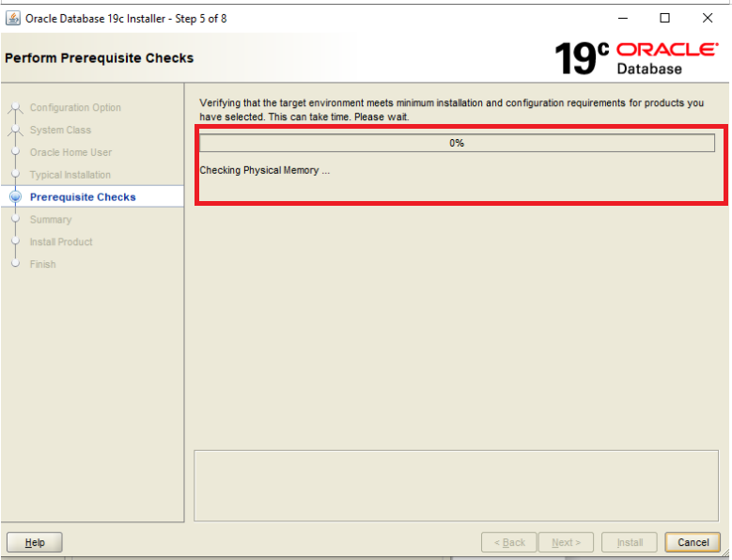Click the 0% progress bar
Screen dimensions: 732x560
(457, 143)
